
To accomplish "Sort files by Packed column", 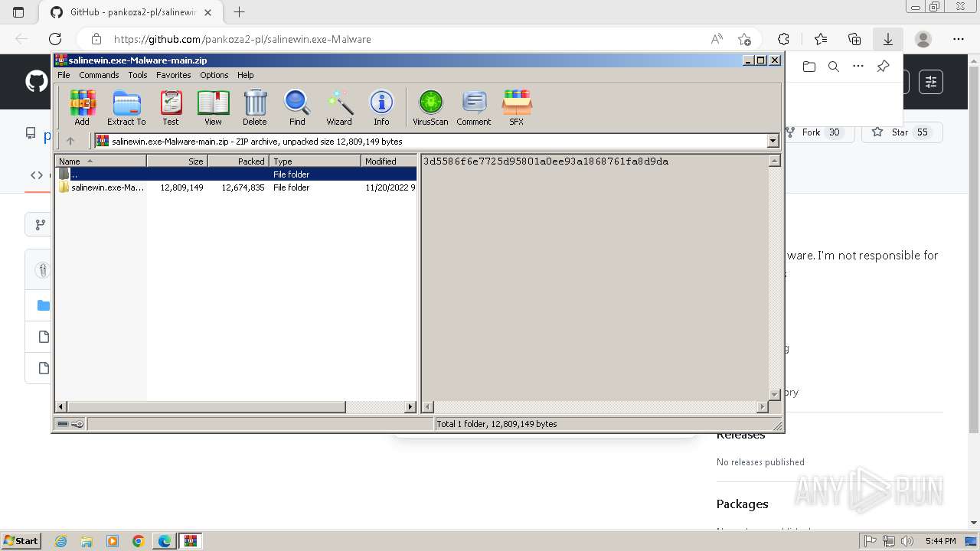I will (238, 161).
